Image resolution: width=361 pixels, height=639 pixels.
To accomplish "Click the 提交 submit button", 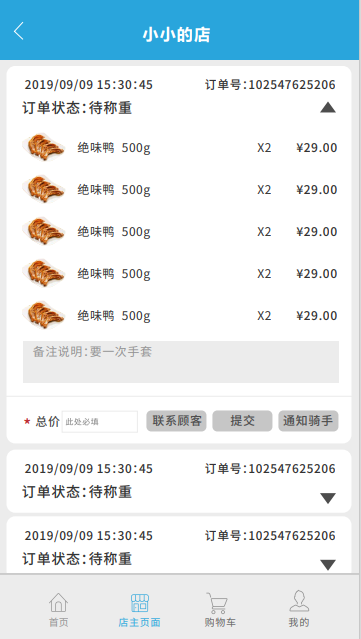I will click(242, 421).
